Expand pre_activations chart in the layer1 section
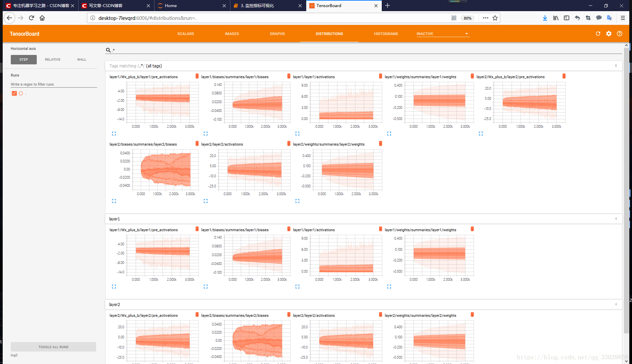Viewport: 632px width, 364px height. [x=114, y=287]
